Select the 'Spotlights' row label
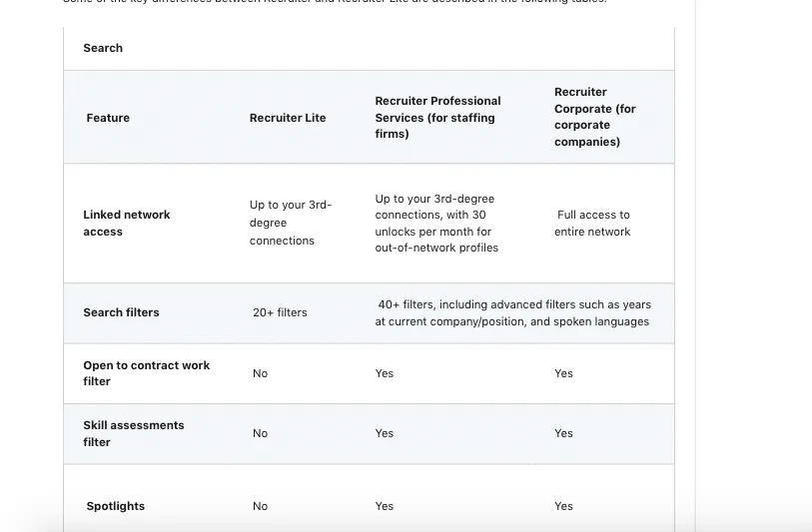812x532 pixels. (116, 506)
